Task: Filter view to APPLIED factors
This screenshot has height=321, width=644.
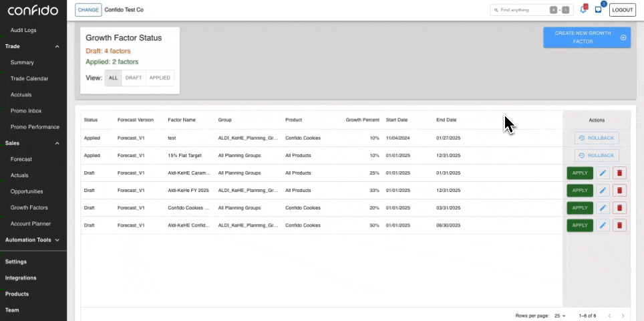Action: (160, 78)
